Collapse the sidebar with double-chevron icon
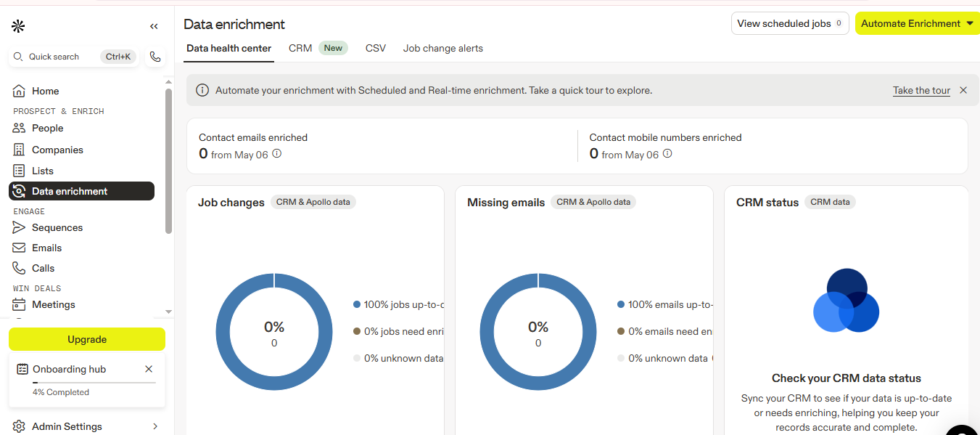This screenshot has width=980, height=435. pyautogui.click(x=154, y=26)
